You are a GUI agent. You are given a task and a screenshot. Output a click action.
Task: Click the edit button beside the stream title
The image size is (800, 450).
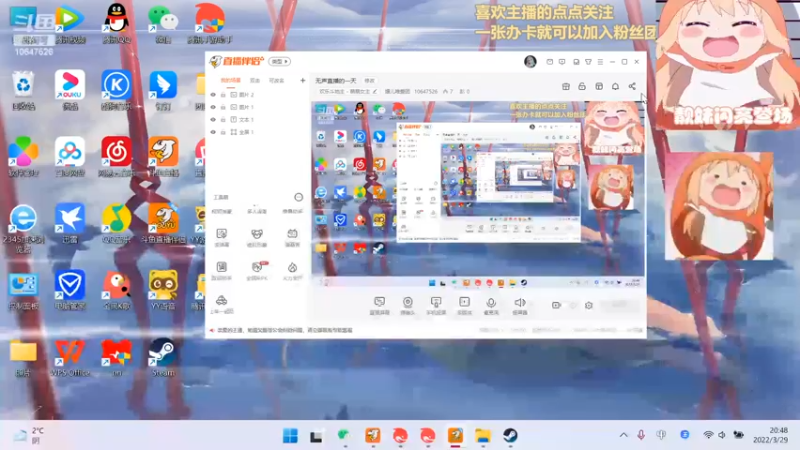tap(369, 81)
